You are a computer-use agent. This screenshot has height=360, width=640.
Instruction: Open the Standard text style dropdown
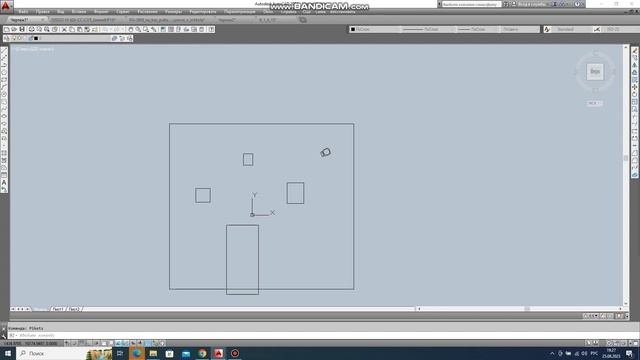click(571, 29)
